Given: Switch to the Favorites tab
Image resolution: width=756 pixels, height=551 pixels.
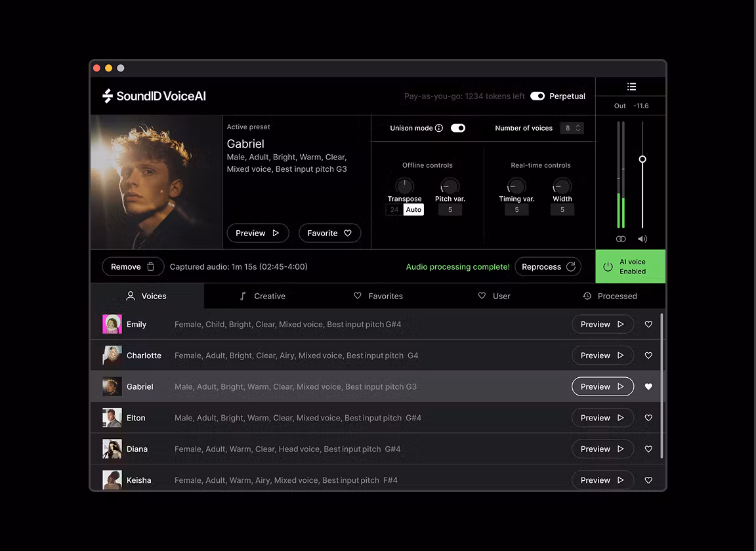Looking at the screenshot, I should click(378, 296).
